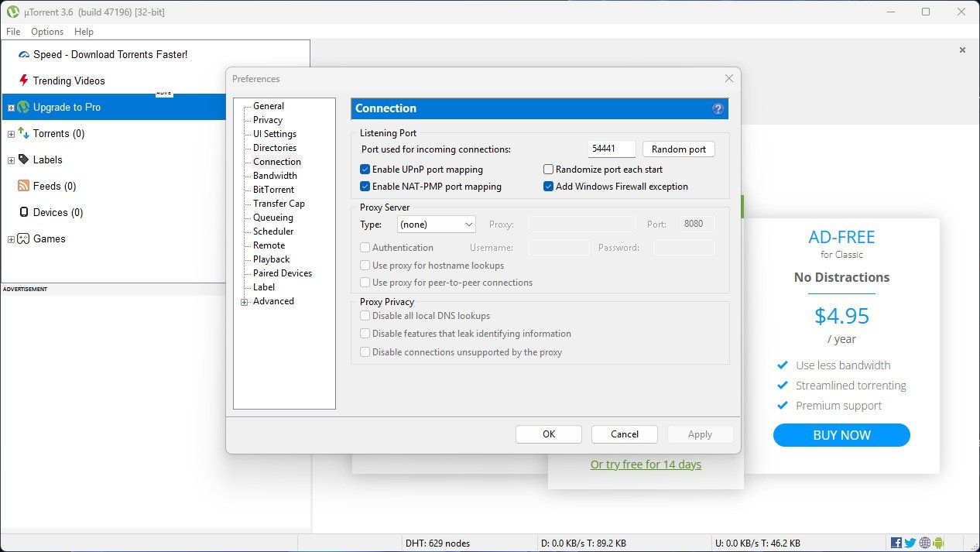This screenshot has height=552, width=980.
Task: Expand the Advanced preferences tree node
Action: click(x=245, y=302)
